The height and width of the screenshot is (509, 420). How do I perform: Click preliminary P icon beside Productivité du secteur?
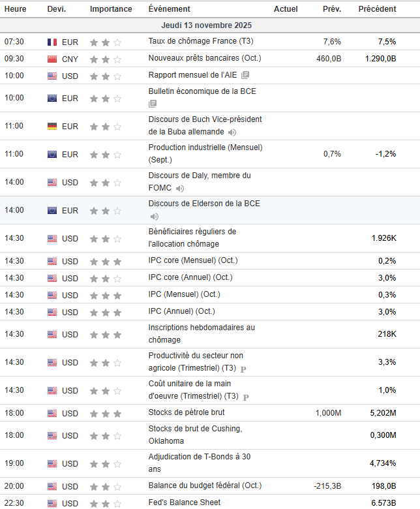(243, 369)
